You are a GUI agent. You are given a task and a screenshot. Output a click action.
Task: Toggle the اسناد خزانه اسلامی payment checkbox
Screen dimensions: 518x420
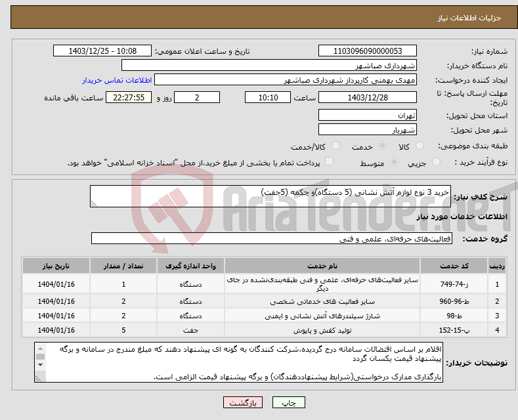(x=329, y=161)
